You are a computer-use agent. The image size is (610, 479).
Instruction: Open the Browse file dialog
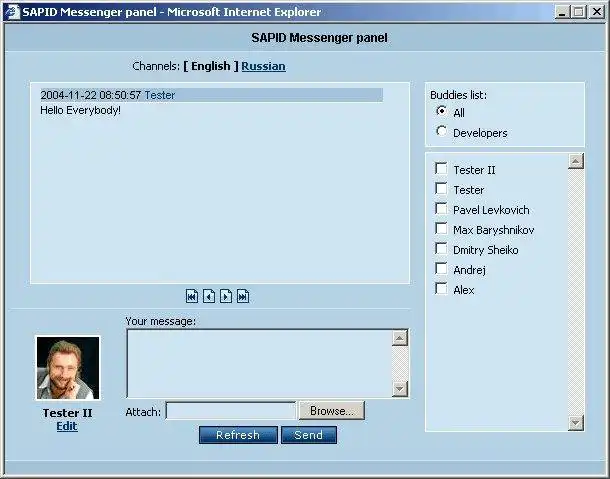click(x=331, y=411)
